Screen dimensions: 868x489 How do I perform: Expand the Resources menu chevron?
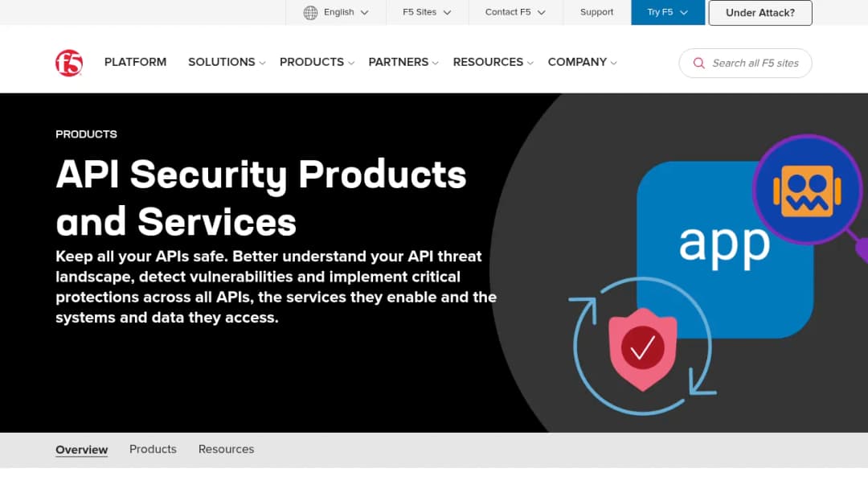point(530,63)
